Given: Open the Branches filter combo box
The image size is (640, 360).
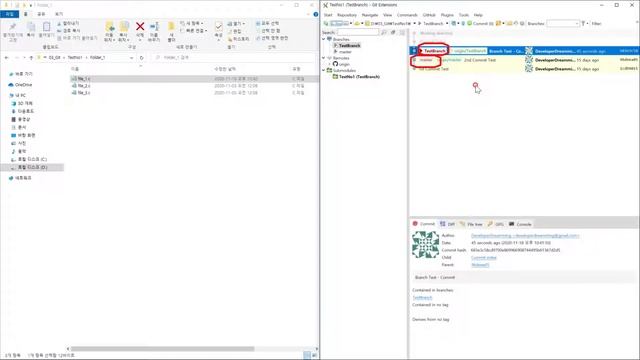Looking at the screenshot, I should coord(563,24).
